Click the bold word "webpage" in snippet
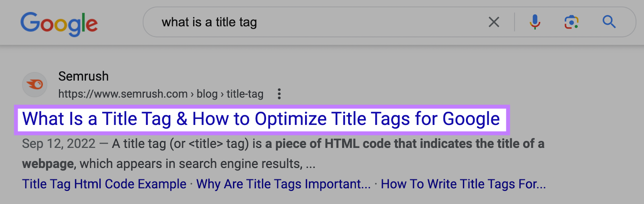 (48, 164)
